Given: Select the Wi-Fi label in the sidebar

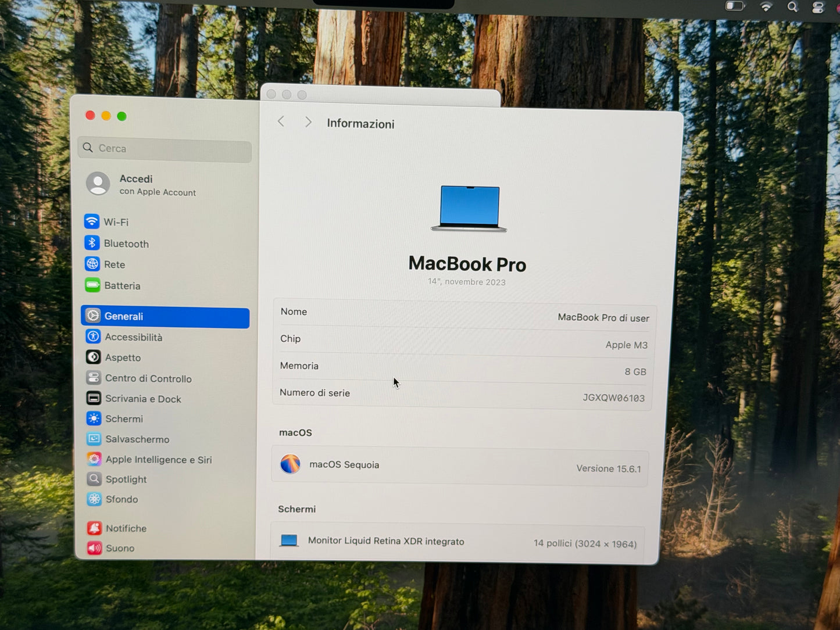Looking at the screenshot, I should click(116, 222).
